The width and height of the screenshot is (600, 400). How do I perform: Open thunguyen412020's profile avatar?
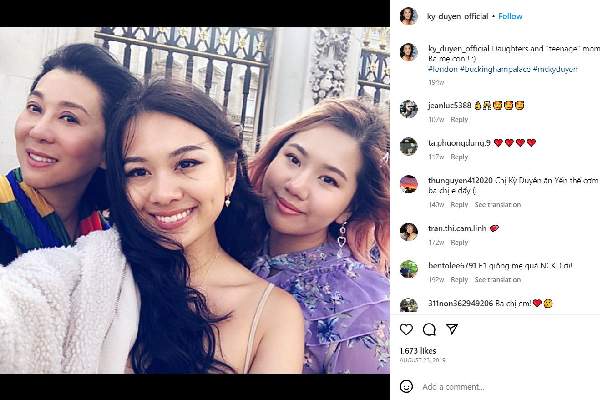[x=408, y=184]
